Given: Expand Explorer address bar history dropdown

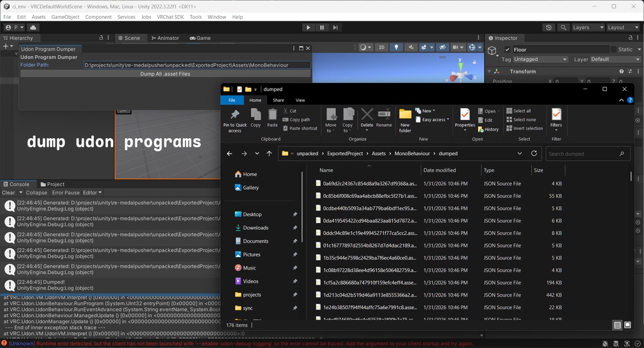Looking at the screenshot, I should point(519,153).
